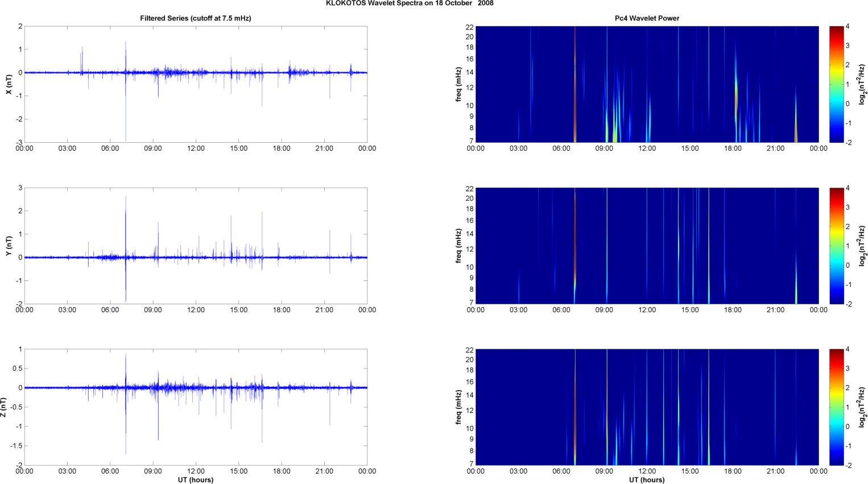Click the red streak near 07:00 in top spectrogram
The width and height of the screenshot is (868, 484).
(575, 85)
